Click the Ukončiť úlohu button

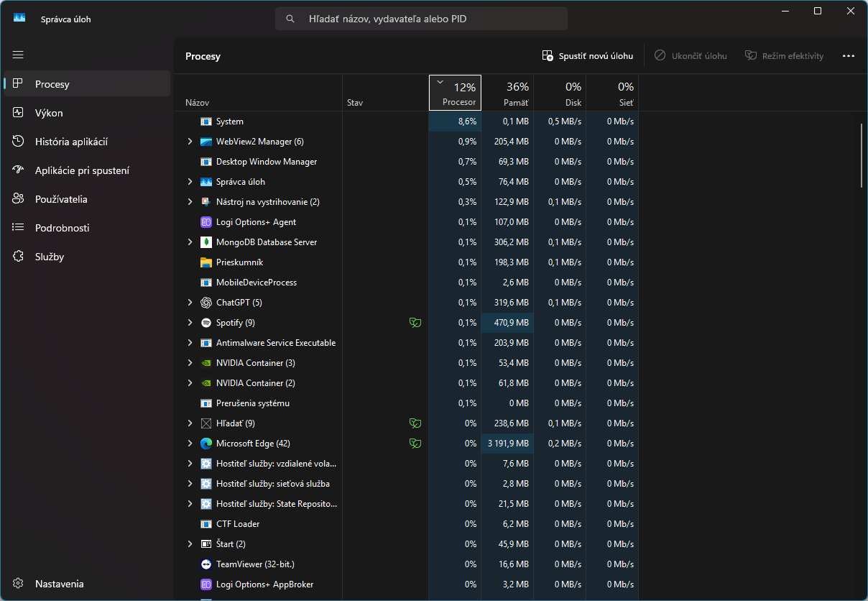[691, 55]
